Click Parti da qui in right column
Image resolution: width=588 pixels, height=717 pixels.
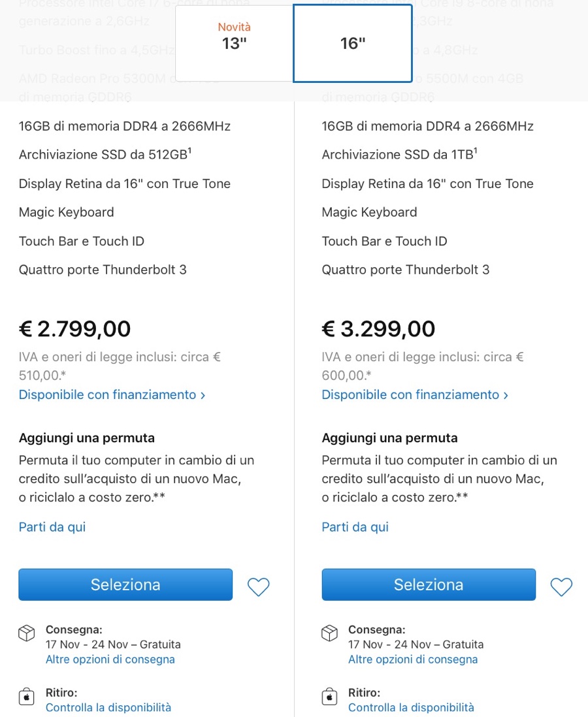coord(355,527)
